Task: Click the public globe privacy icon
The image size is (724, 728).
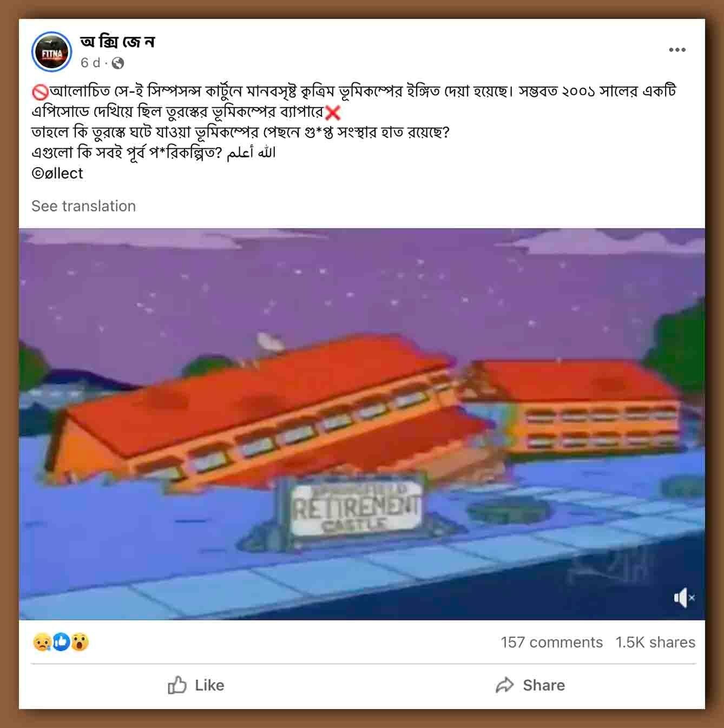Action: point(118,63)
